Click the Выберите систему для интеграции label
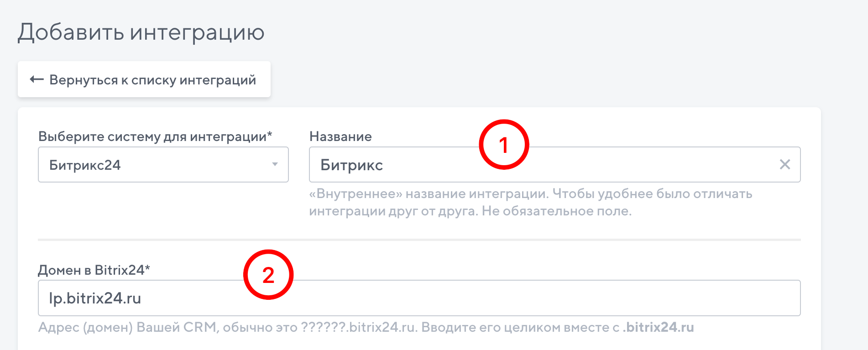This screenshot has width=868, height=350. (155, 136)
